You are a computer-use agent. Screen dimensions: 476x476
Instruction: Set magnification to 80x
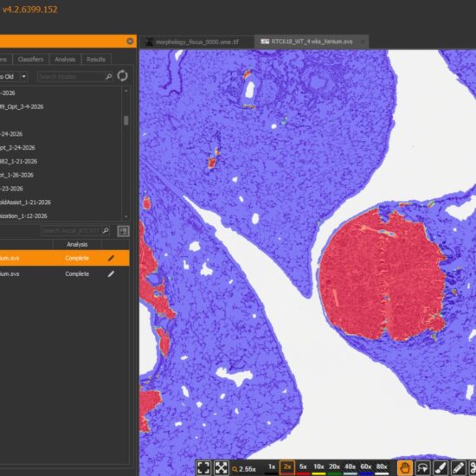382,467
